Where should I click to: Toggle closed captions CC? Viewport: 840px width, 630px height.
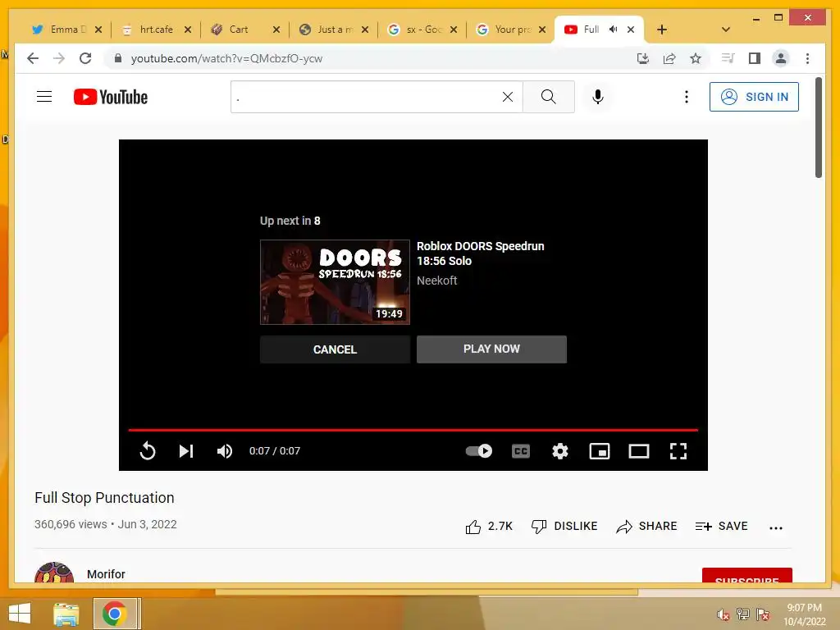(521, 451)
